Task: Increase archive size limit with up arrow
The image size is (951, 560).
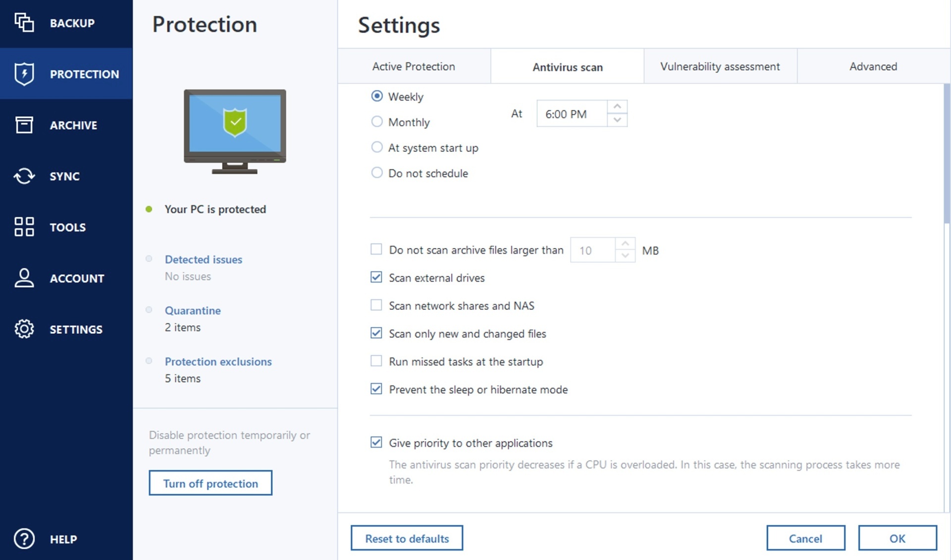Action: (x=625, y=244)
